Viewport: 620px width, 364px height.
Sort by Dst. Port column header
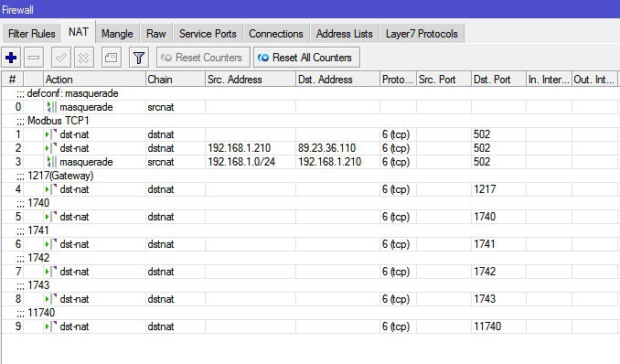498,80
